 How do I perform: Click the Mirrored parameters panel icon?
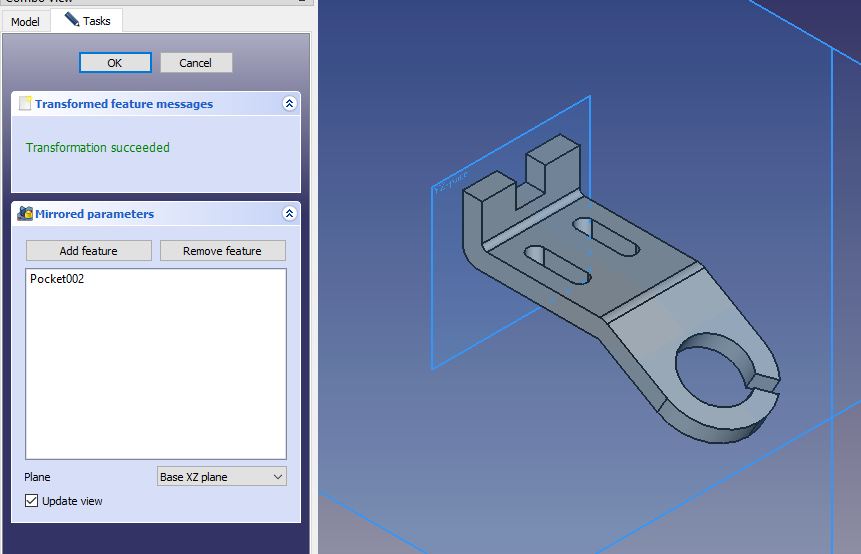click(25, 214)
